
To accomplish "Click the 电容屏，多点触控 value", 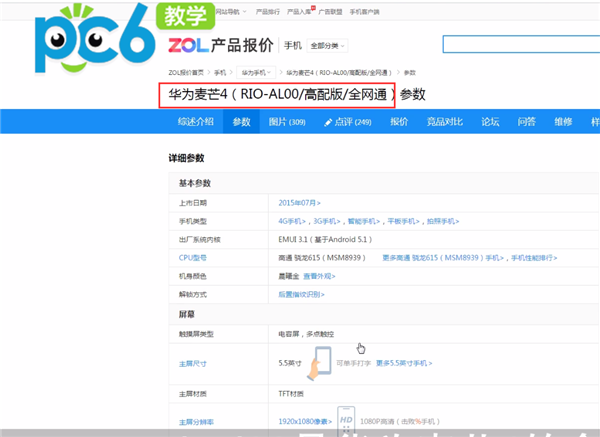I will (x=306, y=334).
